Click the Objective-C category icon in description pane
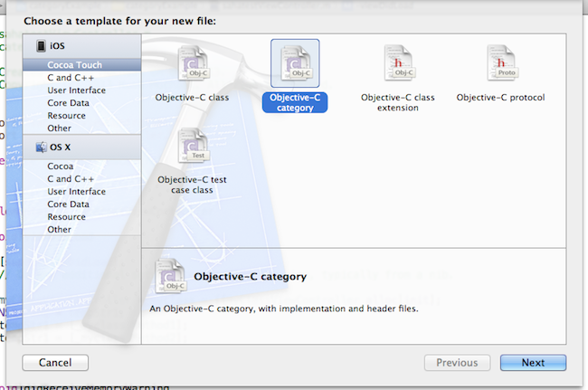Screen dimensions: 588x390 (170, 276)
